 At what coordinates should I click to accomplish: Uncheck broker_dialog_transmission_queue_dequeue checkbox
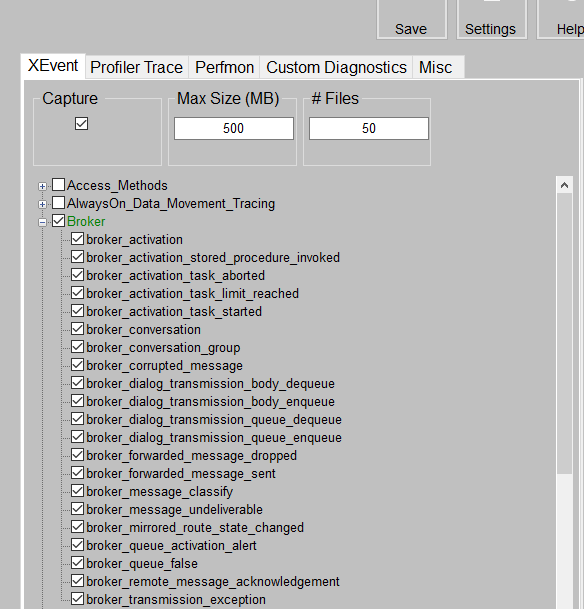[78, 419]
